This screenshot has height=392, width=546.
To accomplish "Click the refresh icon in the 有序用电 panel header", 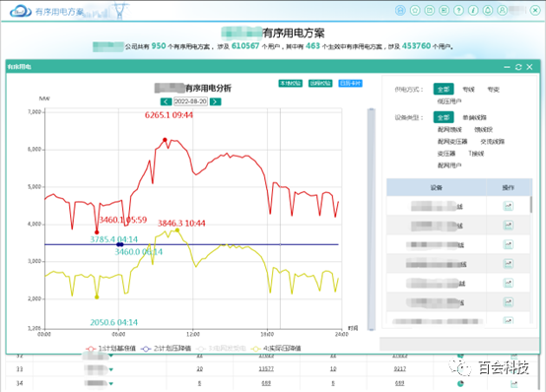I will pyautogui.click(x=518, y=67).
